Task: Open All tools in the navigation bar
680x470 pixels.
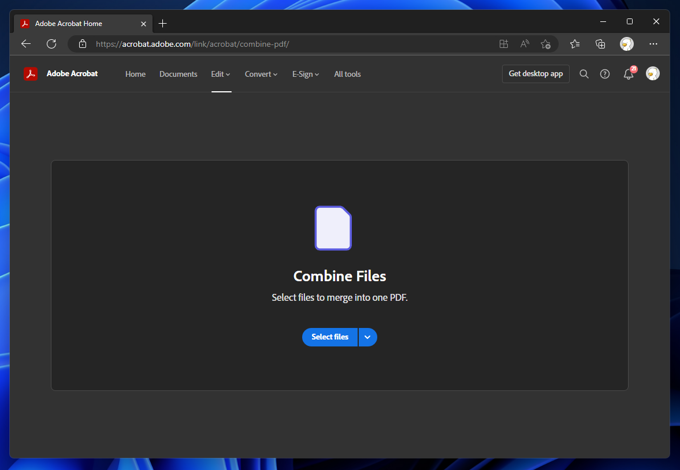Action: click(x=347, y=74)
